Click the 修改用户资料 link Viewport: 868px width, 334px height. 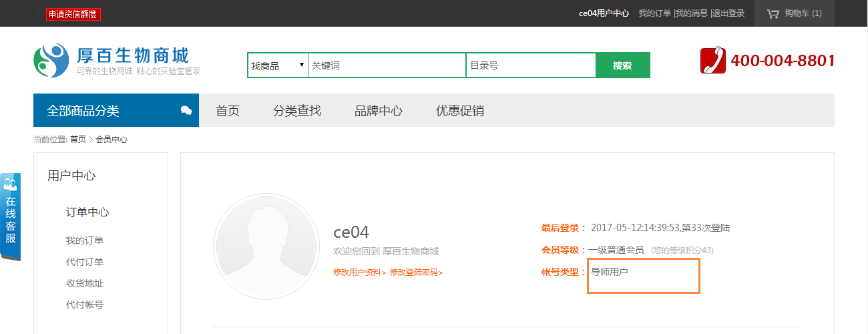pos(359,273)
